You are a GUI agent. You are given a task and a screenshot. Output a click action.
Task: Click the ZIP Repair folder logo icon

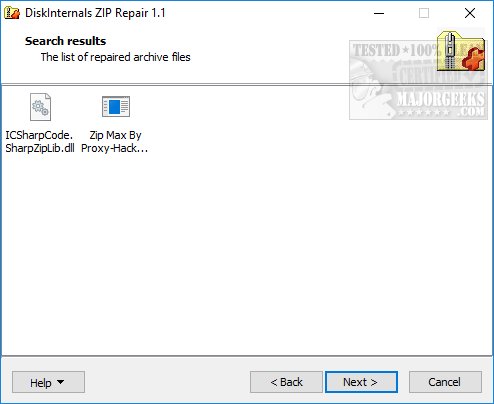tap(461, 51)
